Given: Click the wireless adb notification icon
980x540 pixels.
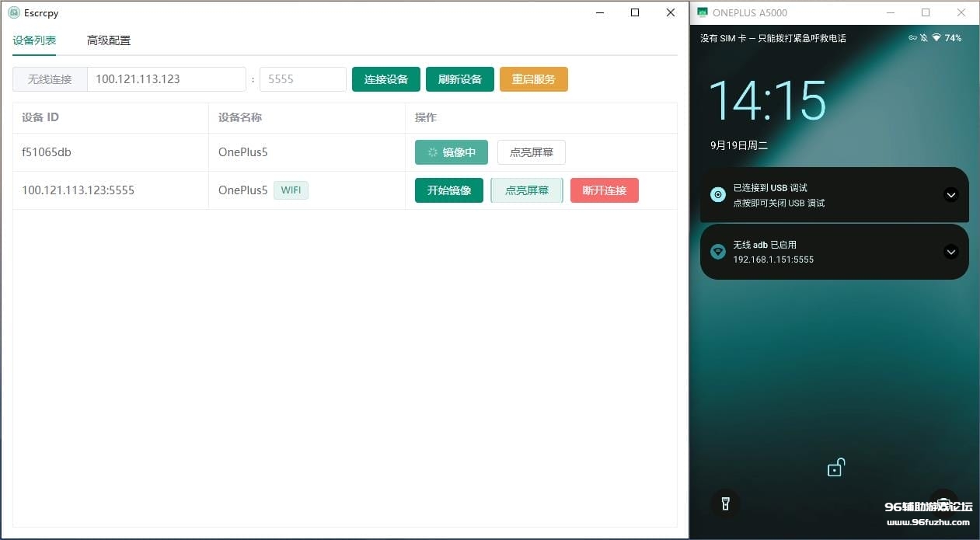Looking at the screenshot, I should click(x=718, y=252).
